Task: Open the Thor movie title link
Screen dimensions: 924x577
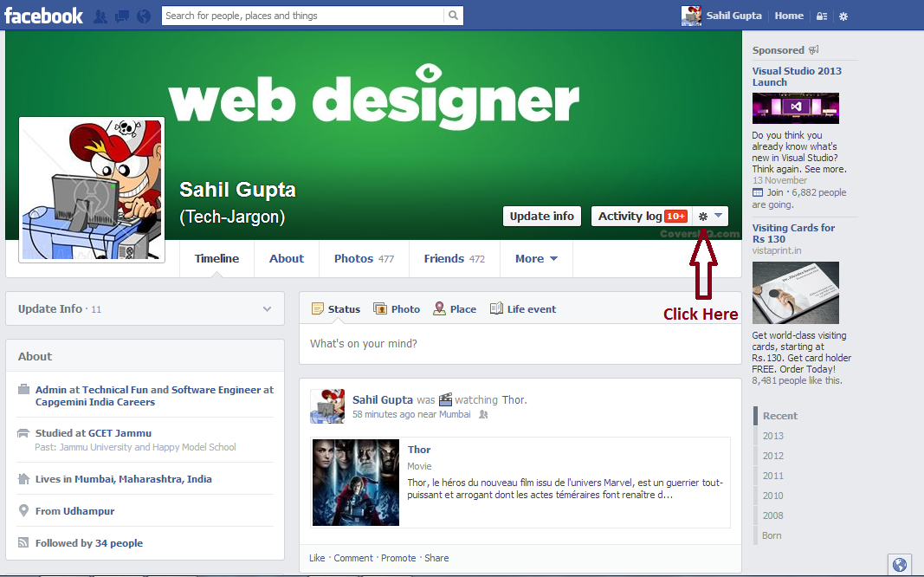Action: 419,449
